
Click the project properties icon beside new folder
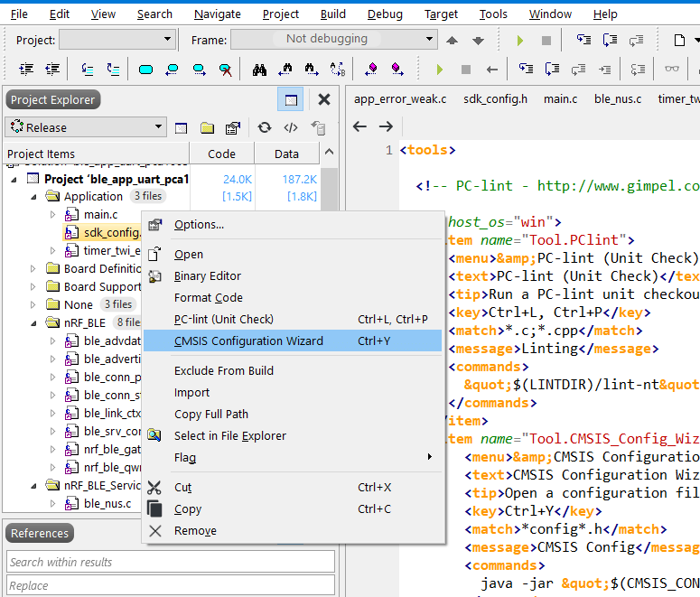[x=233, y=128]
